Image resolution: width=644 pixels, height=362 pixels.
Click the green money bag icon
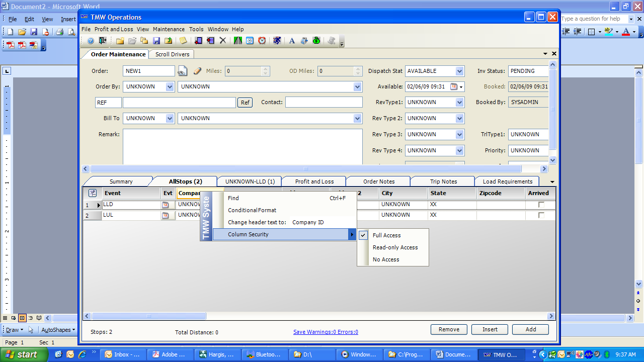(316, 41)
